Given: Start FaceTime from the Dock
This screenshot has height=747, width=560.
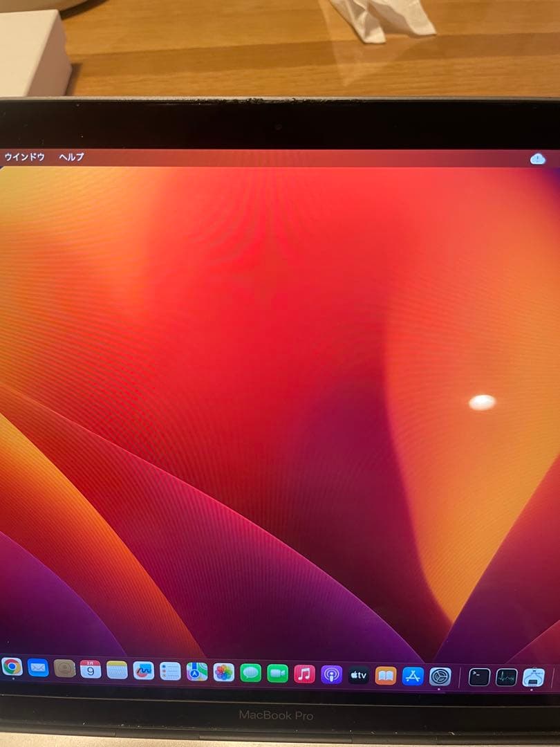Looking at the screenshot, I should [x=277, y=673].
